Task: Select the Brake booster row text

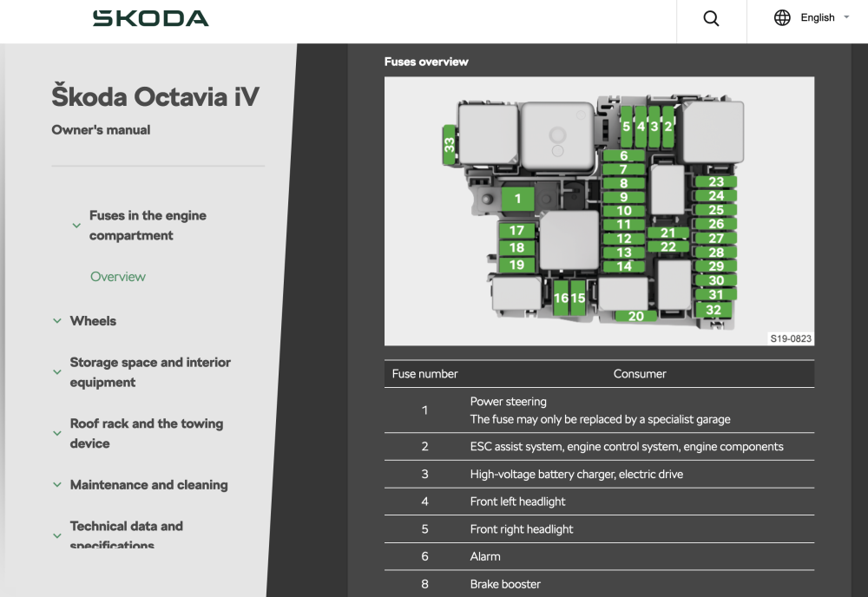Action: (x=505, y=584)
